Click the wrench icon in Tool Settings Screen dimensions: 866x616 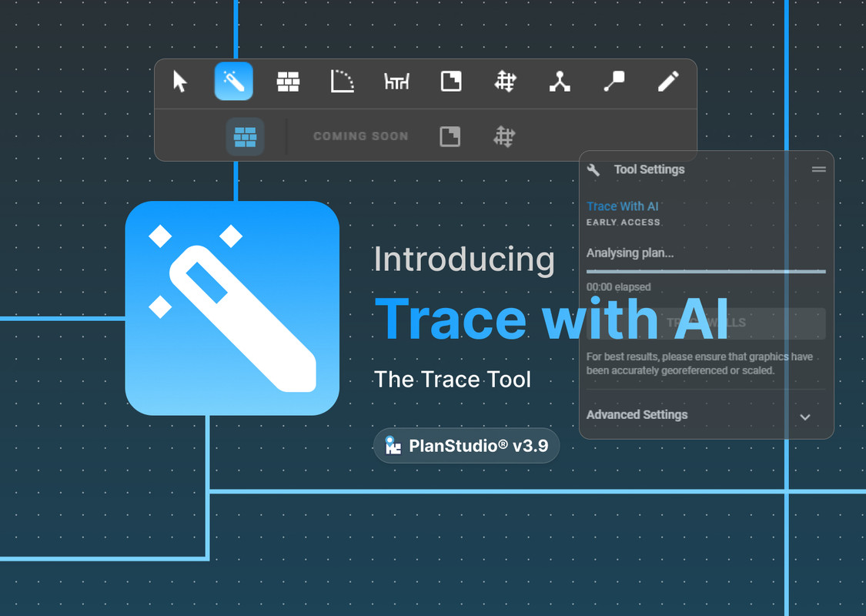pyautogui.click(x=593, y=169)
